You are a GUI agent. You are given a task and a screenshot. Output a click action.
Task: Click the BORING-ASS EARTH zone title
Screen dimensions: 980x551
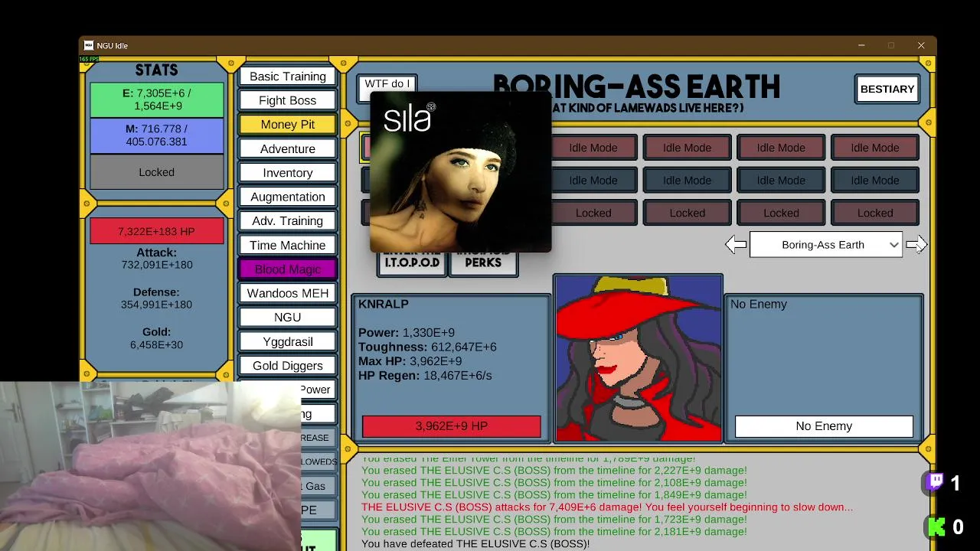pos(636,86)
